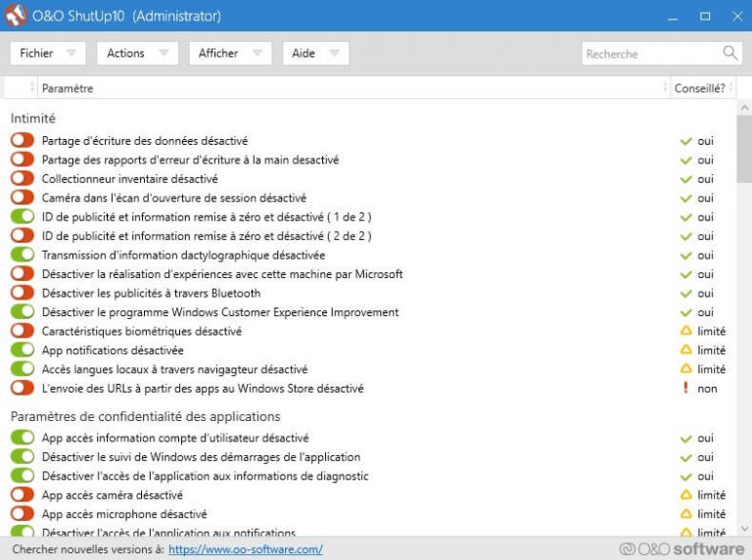This screenshot has height=560, width=752.
Task: Turn off ID de publicité (1 de 2) switch
Action: click(23, 216)
